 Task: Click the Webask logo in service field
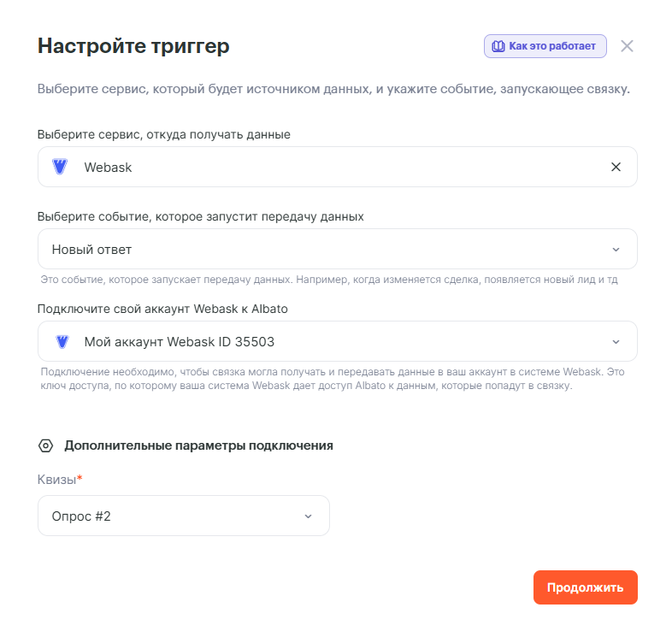[60, 167]
